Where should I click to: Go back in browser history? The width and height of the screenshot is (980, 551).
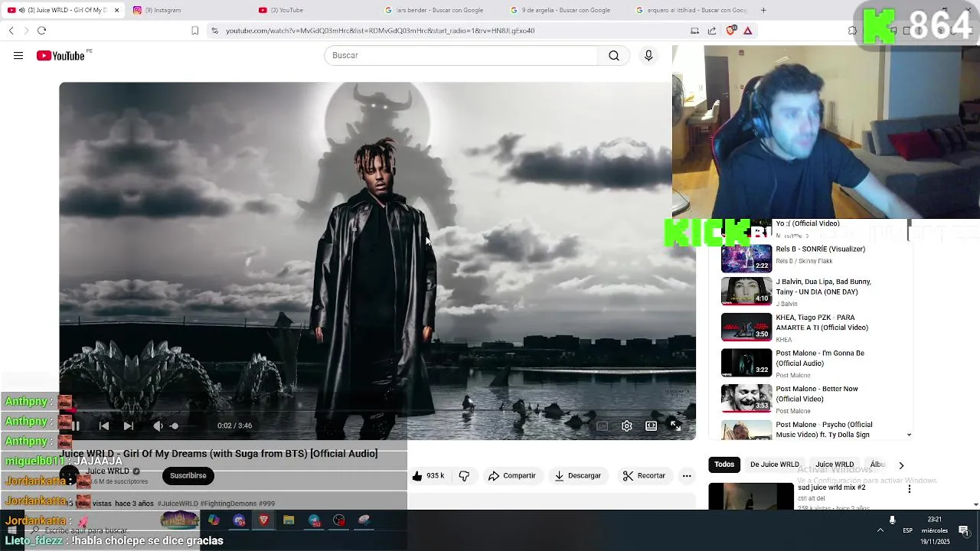pos(11,31)
